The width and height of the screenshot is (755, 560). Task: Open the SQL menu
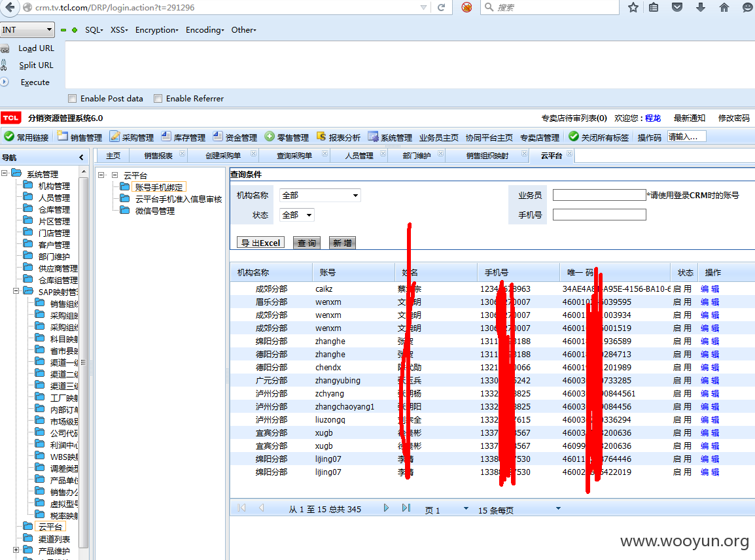point(94,30)
